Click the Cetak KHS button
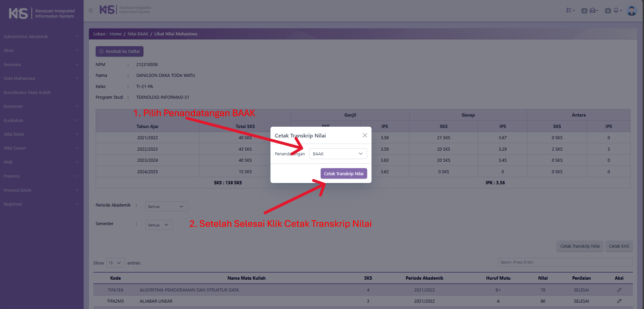Screen dimensions: 644x309 [x=619, y=246]
